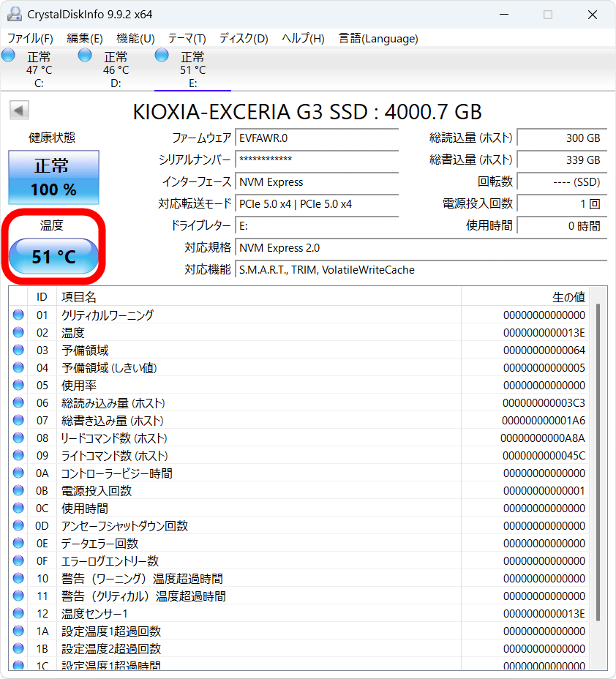Open the 言語(Language) menu

coord(378,39)
